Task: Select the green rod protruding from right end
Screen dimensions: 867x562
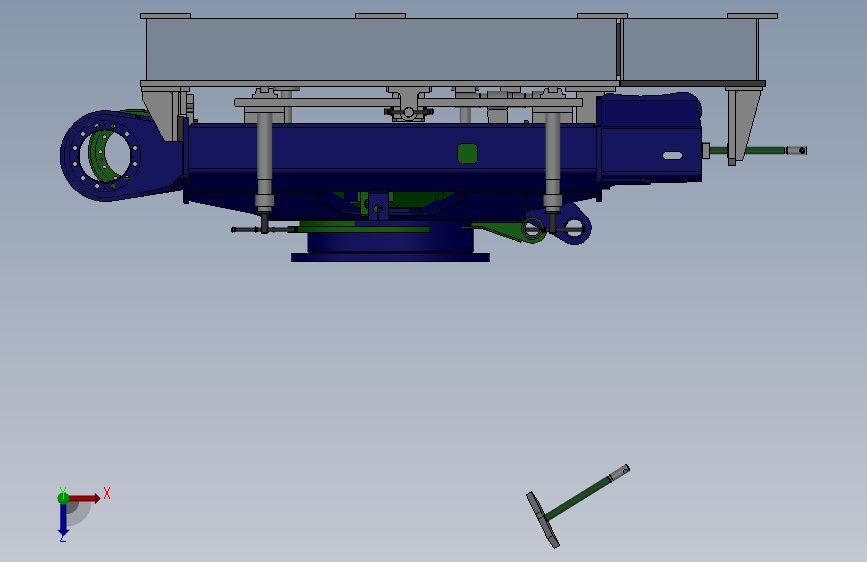Action: point(747,150)
